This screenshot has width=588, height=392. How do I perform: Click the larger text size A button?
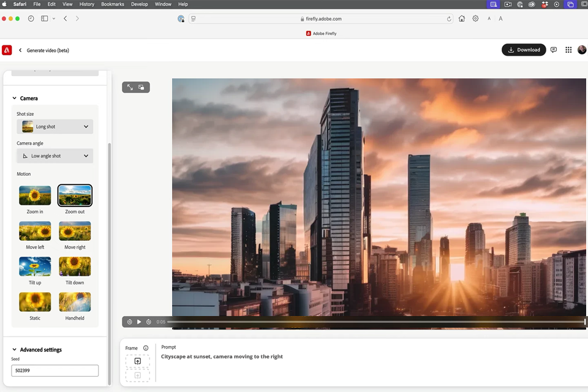pos(500,18)
